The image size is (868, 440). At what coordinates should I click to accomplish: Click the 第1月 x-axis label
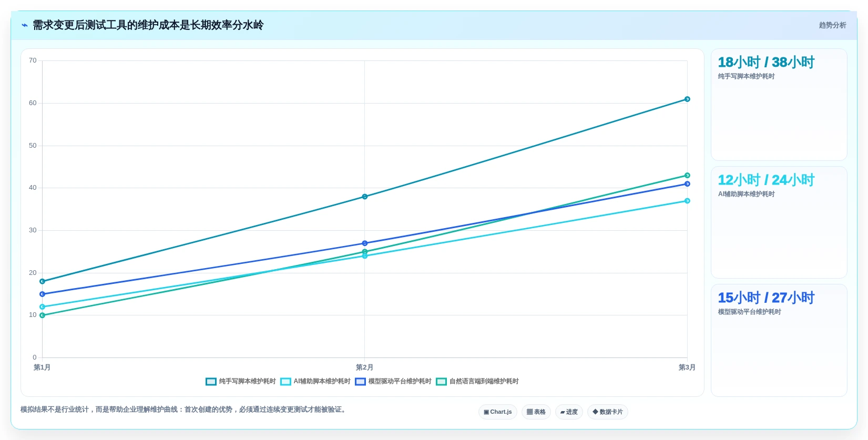[x=42, y=367]
